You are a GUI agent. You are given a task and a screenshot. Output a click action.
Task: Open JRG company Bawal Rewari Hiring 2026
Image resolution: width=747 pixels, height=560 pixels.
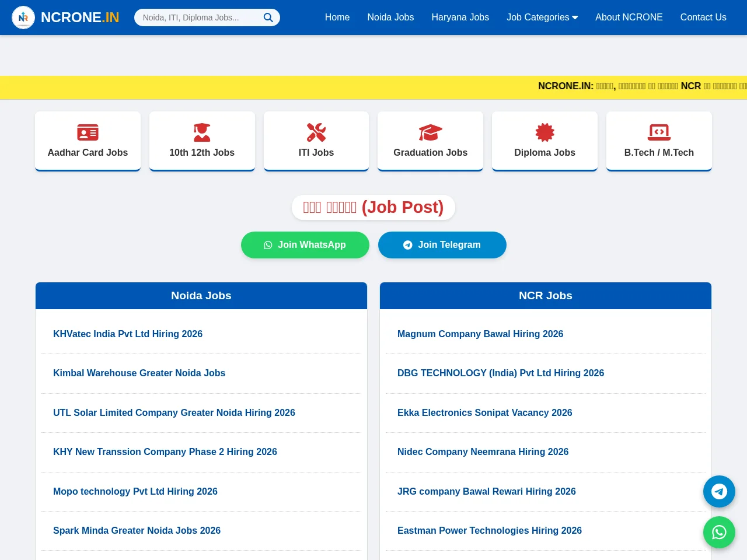point(487,491)
